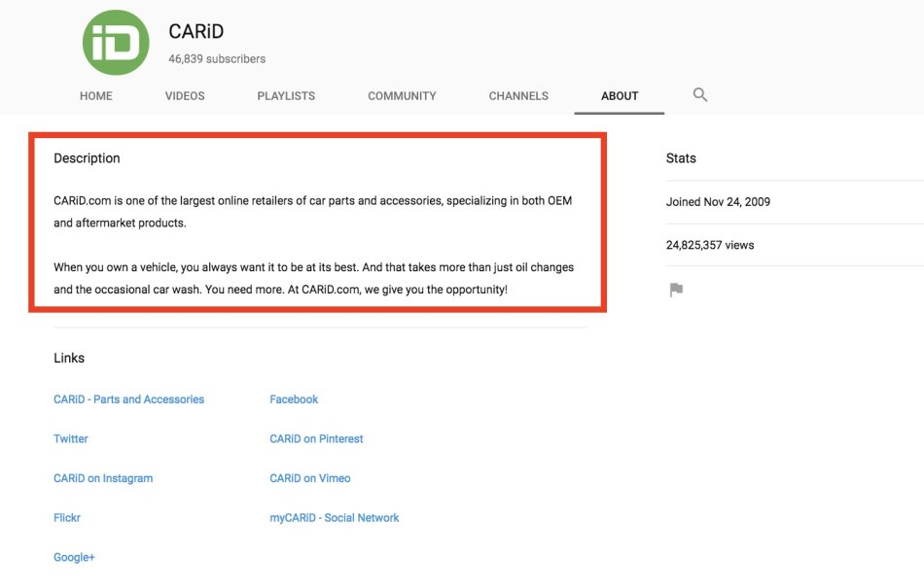
Task: Select the About tab
Action: 620,96
